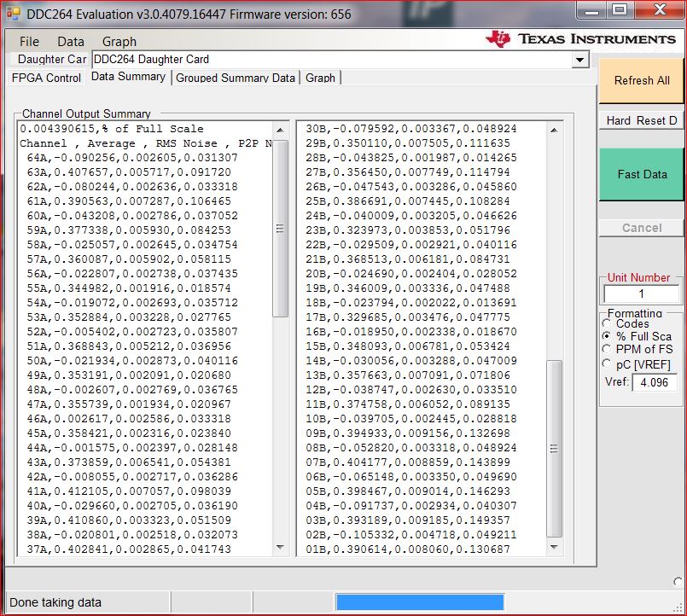Maximize the DDC264 Evaluation window
The width and height of the screenshot is (687, 616).
point(620,10)
